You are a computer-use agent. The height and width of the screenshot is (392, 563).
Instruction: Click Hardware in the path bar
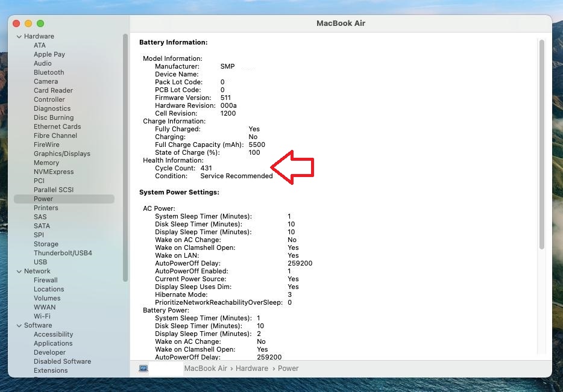[x=252, y=369]
